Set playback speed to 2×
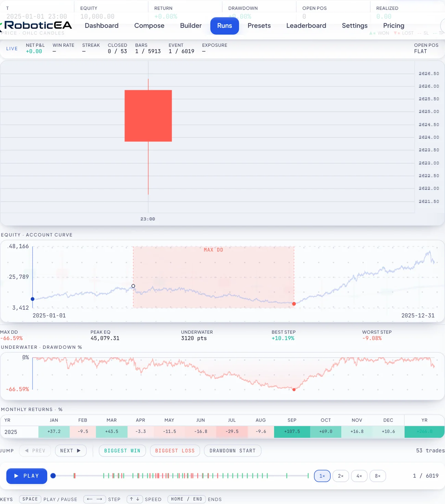The height and width of the screenshot is (504, 445). 341,476
